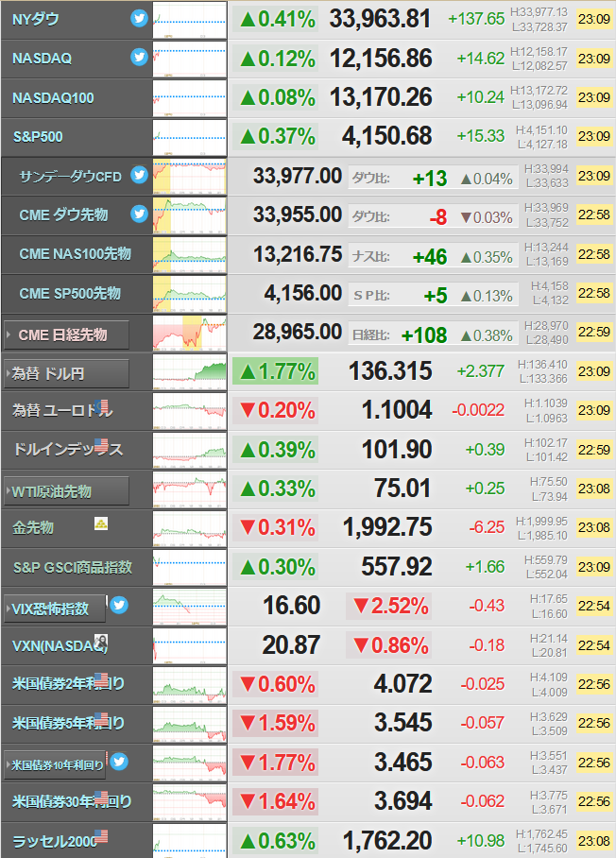Click the 5-year yield value 3.545
Screen dimensions: 616x858
click(402, 723)
